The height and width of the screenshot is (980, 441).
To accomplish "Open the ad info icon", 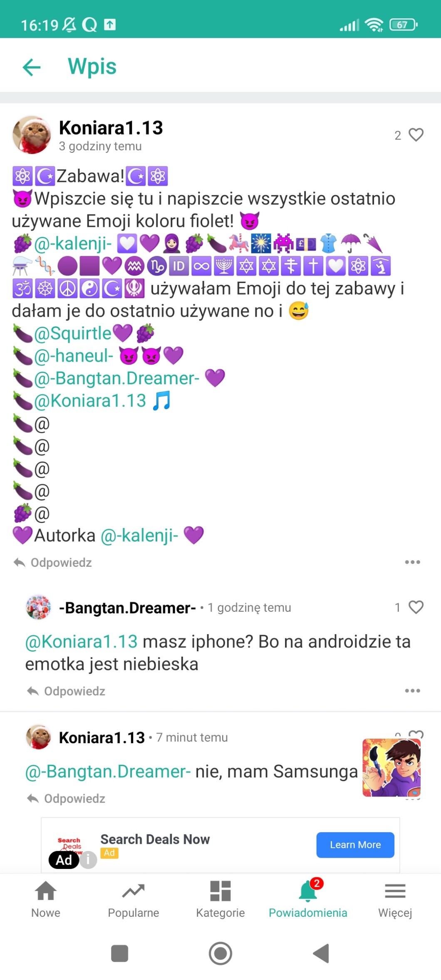I will [x=88, y=860].
